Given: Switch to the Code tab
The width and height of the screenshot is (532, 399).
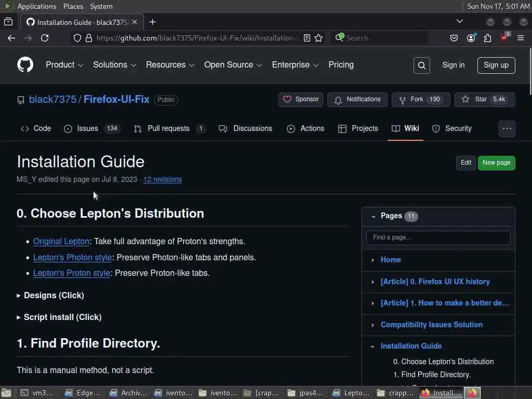Looking at the screenshot, I should click(36, 129).
